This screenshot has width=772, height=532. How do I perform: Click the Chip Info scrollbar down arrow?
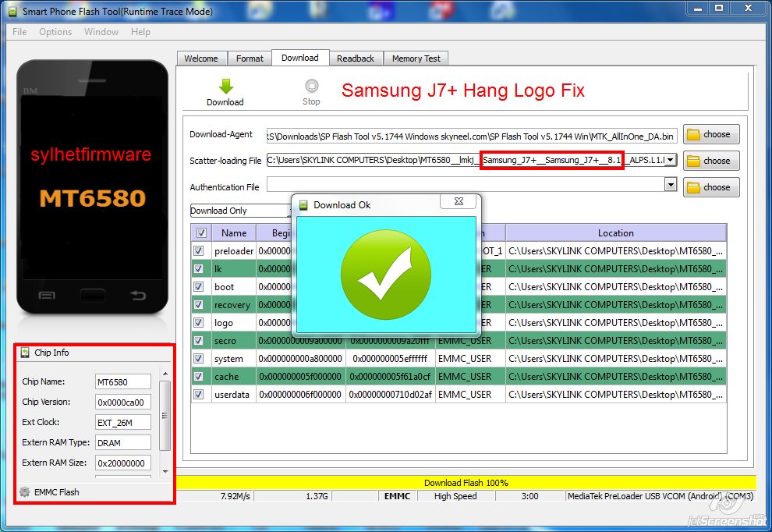pos(165,471)
